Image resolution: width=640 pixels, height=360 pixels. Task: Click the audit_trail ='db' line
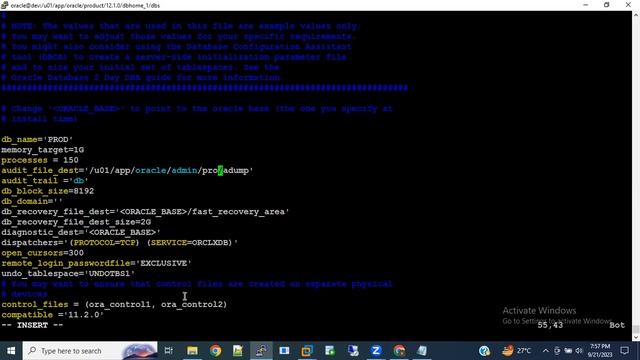45,181
